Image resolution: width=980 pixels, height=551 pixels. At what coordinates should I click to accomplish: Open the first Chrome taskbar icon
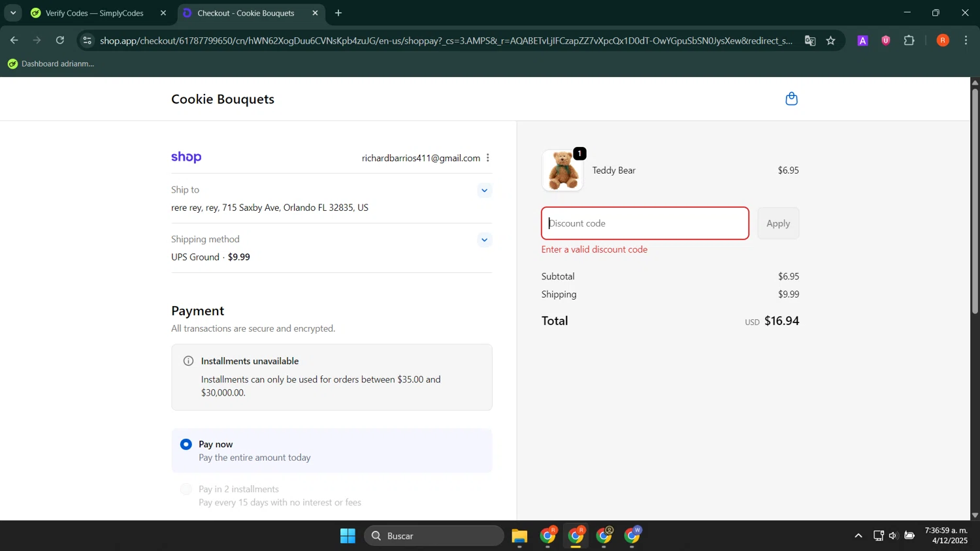pos(547,536)
